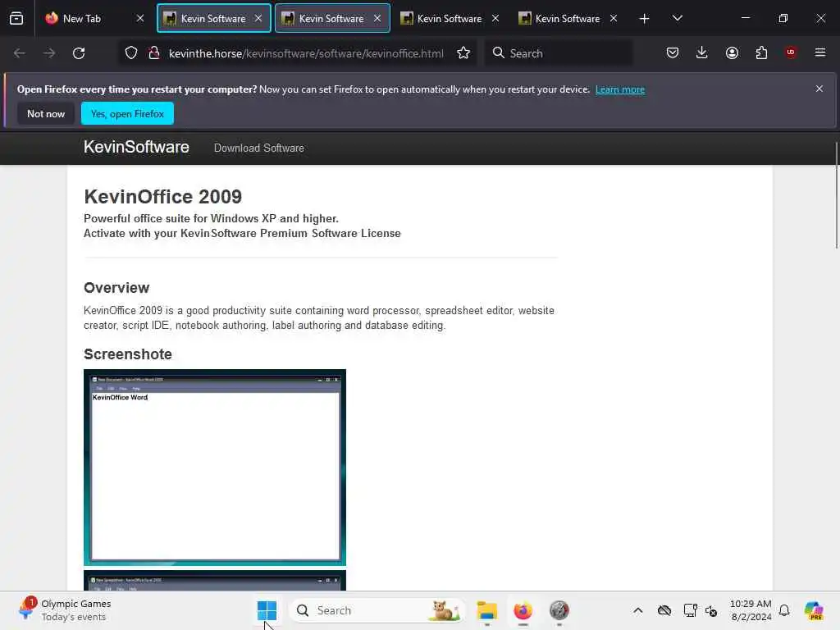Go back to the previous page
Viewport: 840px width, 630px height.
(20, 53)
